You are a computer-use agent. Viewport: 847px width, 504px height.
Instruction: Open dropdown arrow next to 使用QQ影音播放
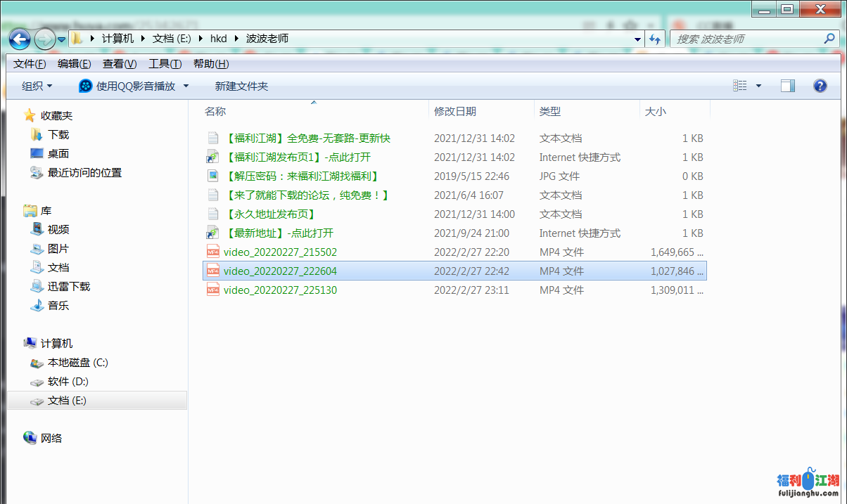(186, 86)
